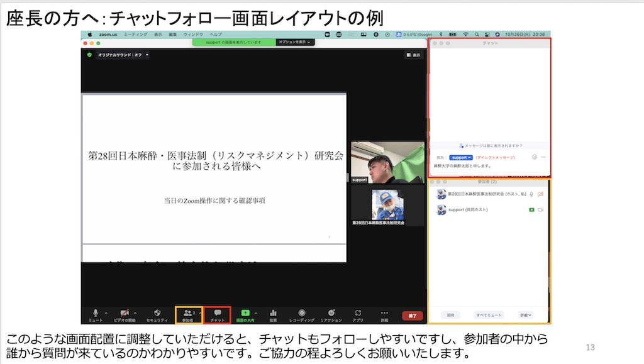
Task: Start 画面の共有 (Screen Share)
Action: tap(246, 311)
